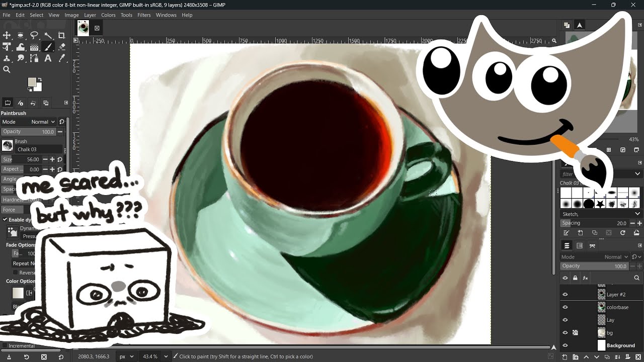This screenshot has width=644, height=362.
Task: Select the Fuzzy Select magic wand tool
Action: pos(48,35)
